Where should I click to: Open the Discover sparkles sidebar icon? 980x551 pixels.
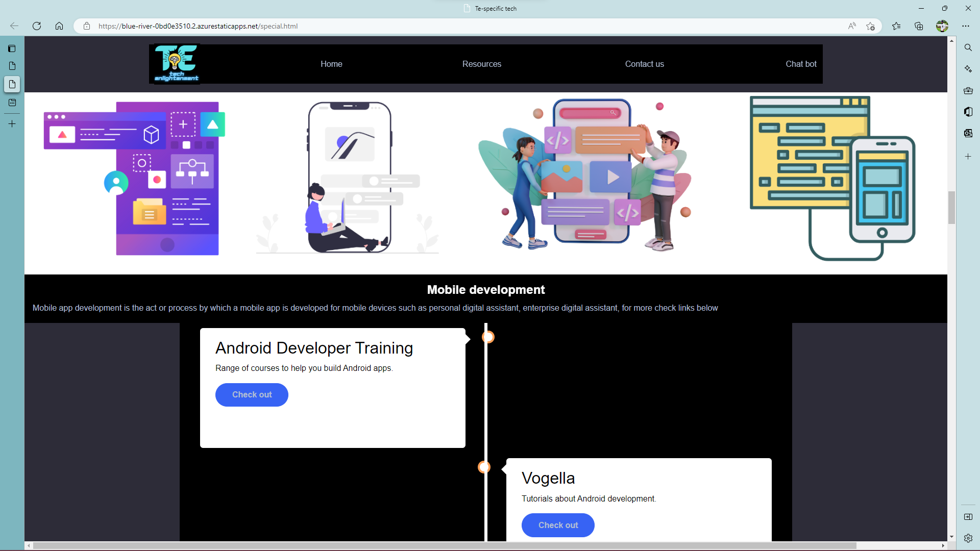(x=968, y=68)
